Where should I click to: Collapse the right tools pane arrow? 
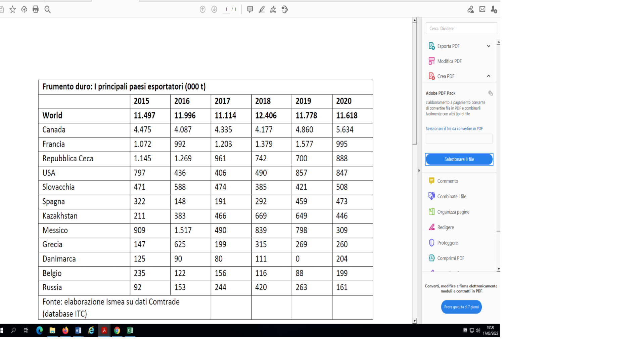[419, 170]
